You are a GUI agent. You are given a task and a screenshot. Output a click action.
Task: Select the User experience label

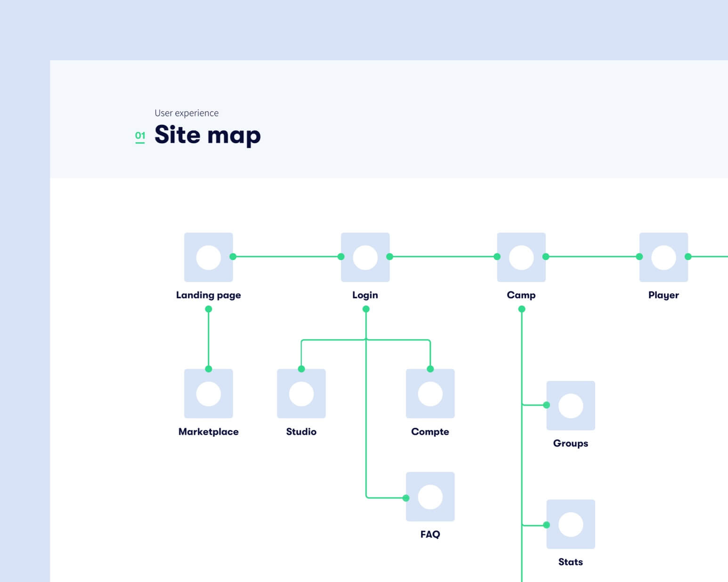(x=186, y=113)
